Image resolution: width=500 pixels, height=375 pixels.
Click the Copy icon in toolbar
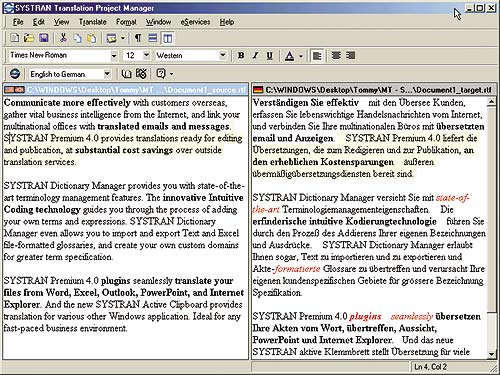click(x=77, y=38)
